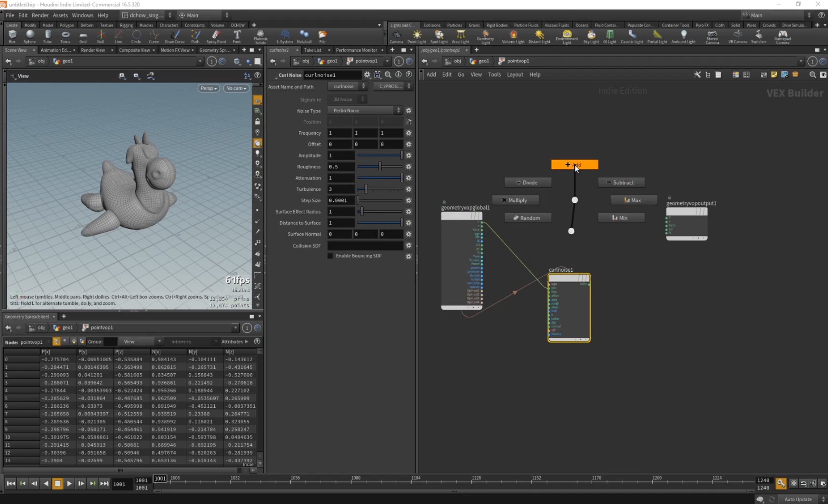Choose Subtract in the radial menu
The height and width of the screenshot is (504, 828).
[621, 182]
